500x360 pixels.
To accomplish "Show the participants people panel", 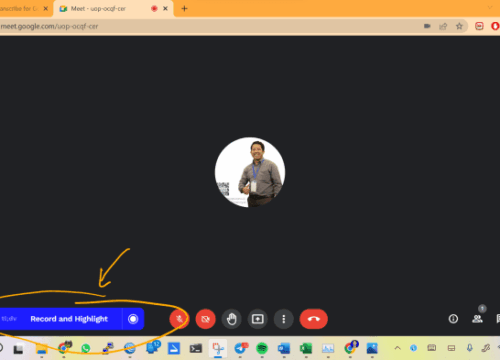I will 477,319.
